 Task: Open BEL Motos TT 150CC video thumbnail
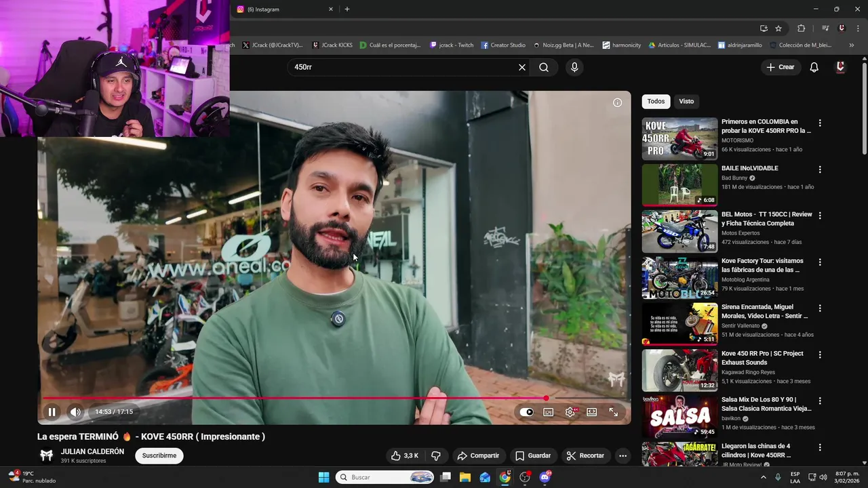pyautogui.click(x=679, y=231)
